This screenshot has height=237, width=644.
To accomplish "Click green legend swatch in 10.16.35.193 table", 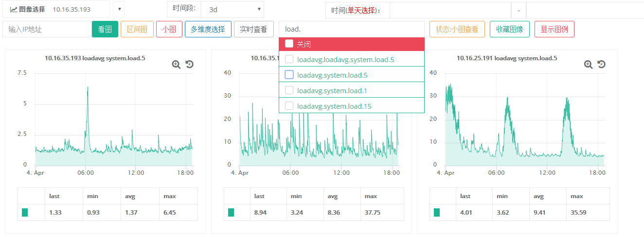I will pyautogui.click(x=25, y=212).
